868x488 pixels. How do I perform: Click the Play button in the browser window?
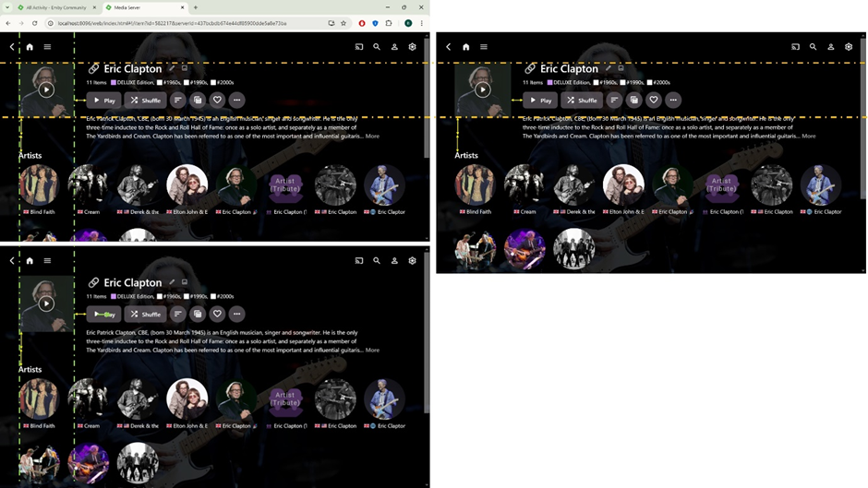coord(104,101)
